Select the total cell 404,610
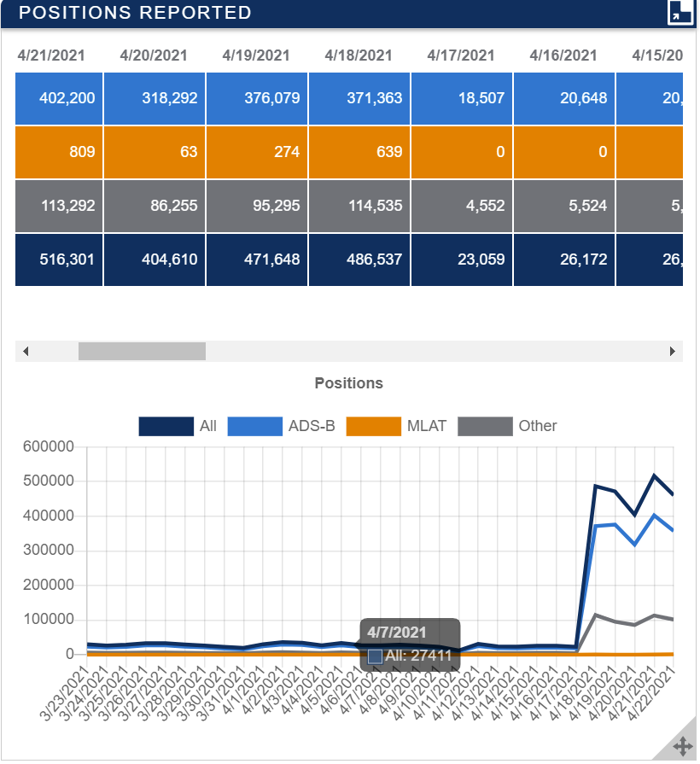 [155, 260]
